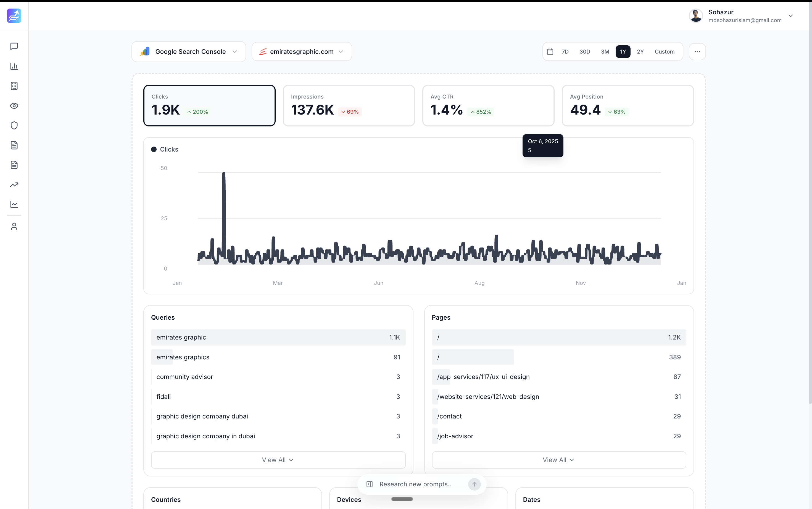Open the building icon in the sidebar
The width and height of the screenshot is (812, 509).
pyautogui.click(x=14, y=86)
